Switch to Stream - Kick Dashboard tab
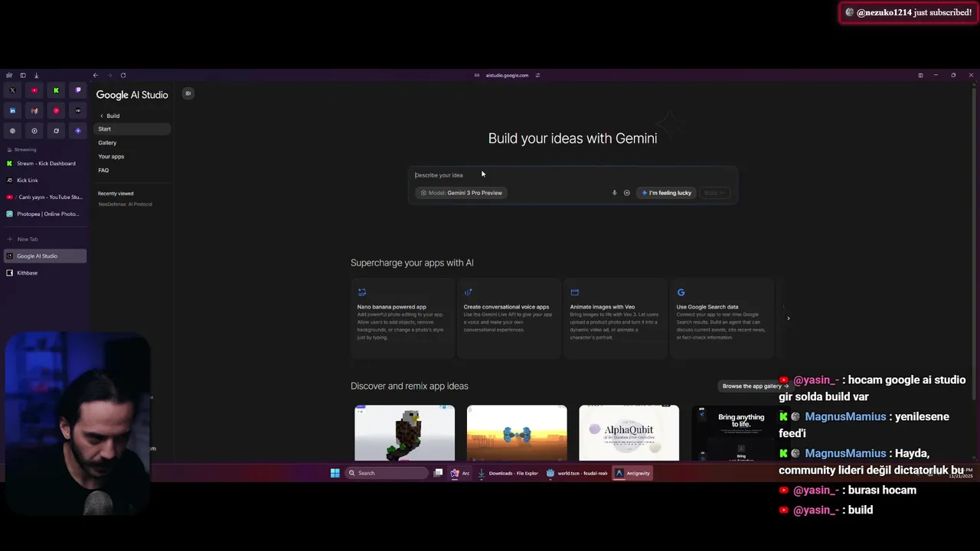The width and height of the screenshot is (980, 551). click(44, 163)
